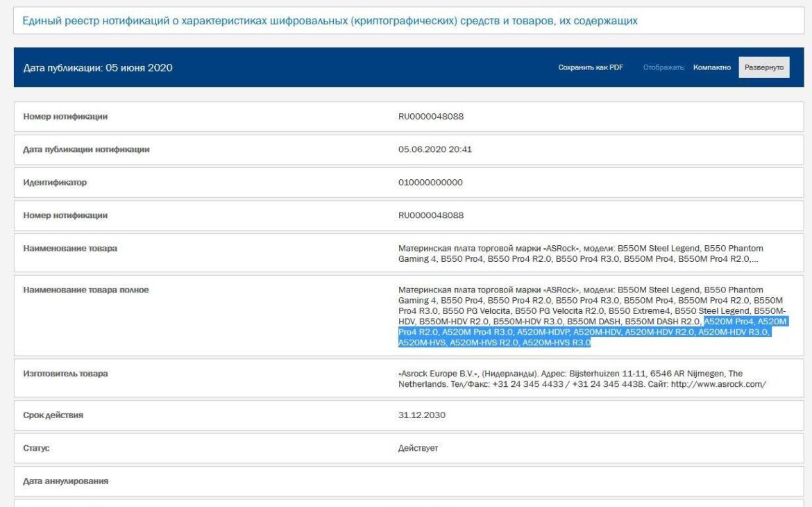Click the first notification number value RU0000048088

[431, 116]
